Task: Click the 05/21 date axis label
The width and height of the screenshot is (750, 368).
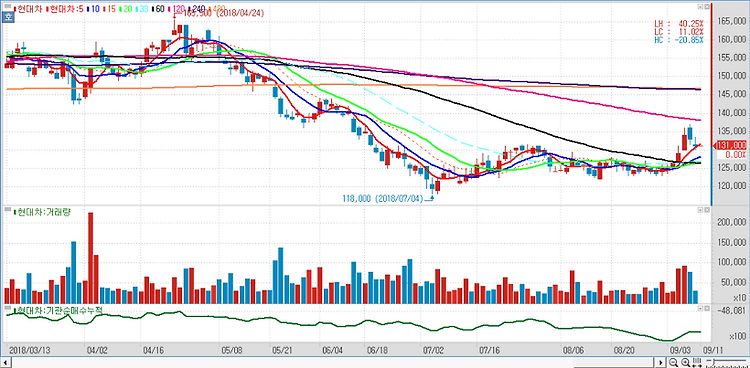Action: pyautogui.click(x=282, y=350)
